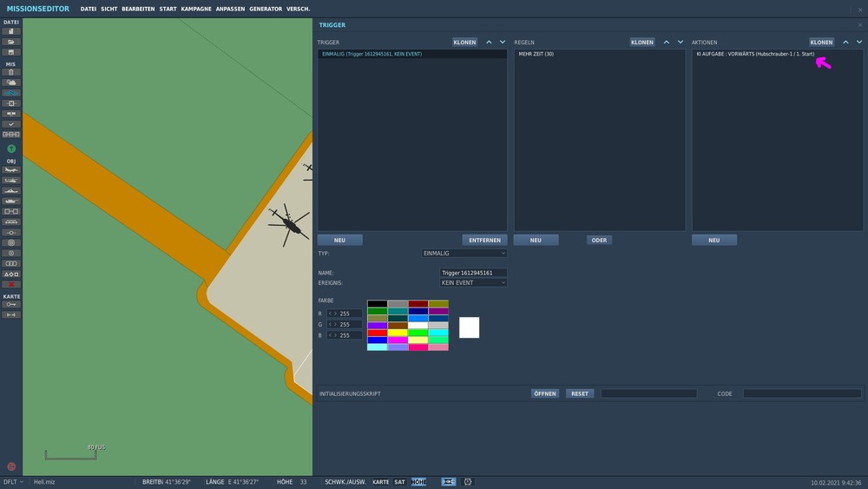Image resolution: width=868 pixels, height=489 pixels.
Task: Expand the EREIGNIS dropdown showing KEIN EVENT
Action: point(473,282)
